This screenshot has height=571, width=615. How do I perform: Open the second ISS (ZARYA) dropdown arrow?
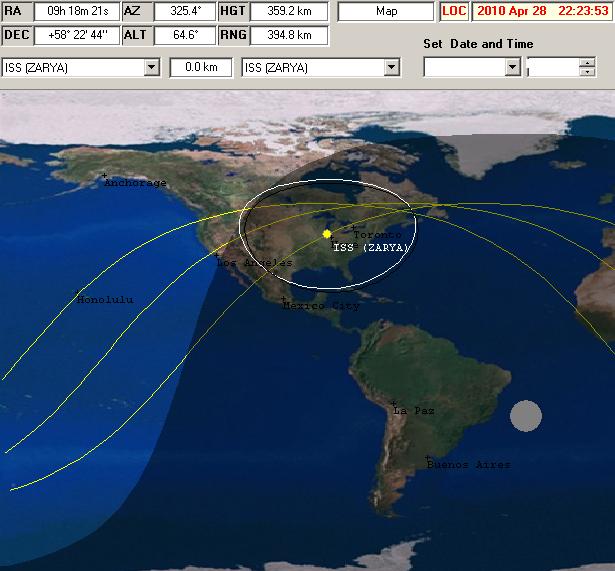point(391,67)
